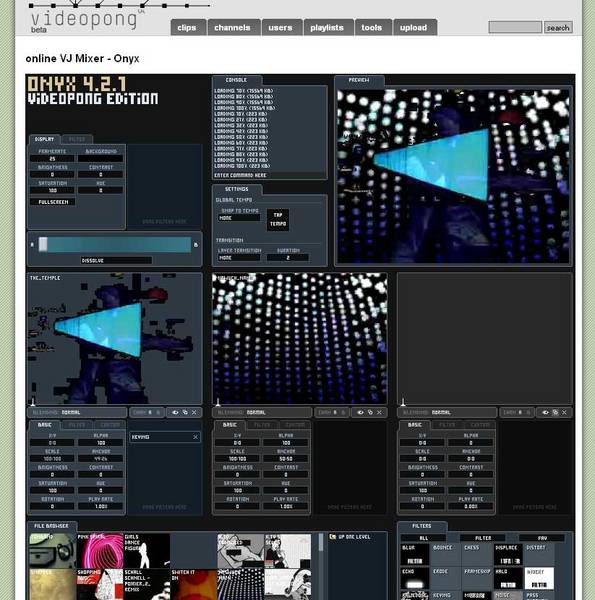Screen dimensions: 595x600
Task: Click Alpha field of dotted-lights layer
Action: coord(286,443)
